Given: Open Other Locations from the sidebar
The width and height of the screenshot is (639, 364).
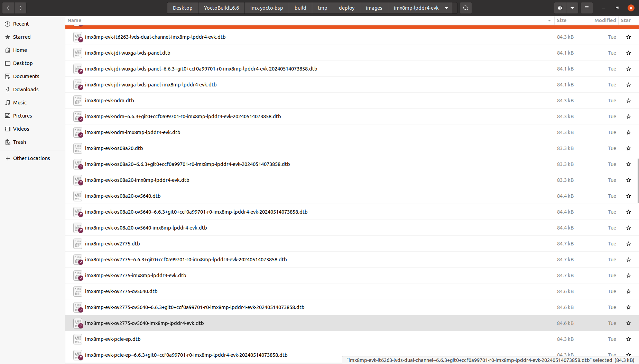Looking at the screenshot, I should coord(31,158).
